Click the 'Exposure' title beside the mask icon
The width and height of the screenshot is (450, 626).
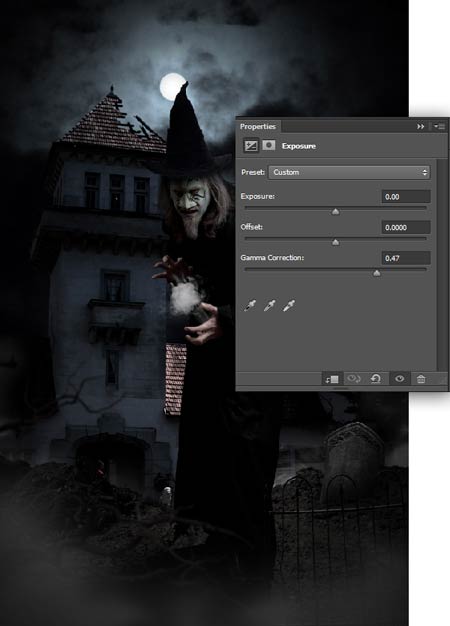[299, 146]
